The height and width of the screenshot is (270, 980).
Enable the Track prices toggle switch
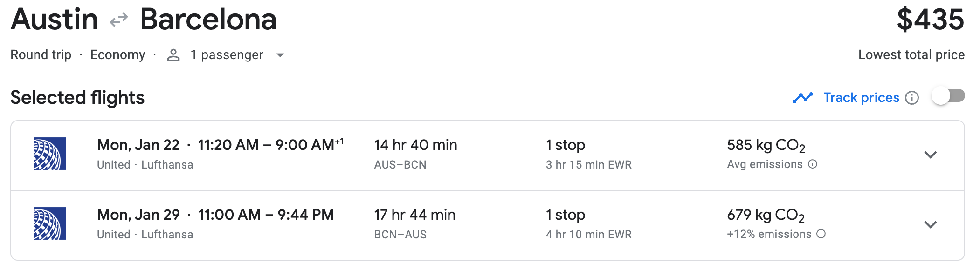click(x=948, y=96)
